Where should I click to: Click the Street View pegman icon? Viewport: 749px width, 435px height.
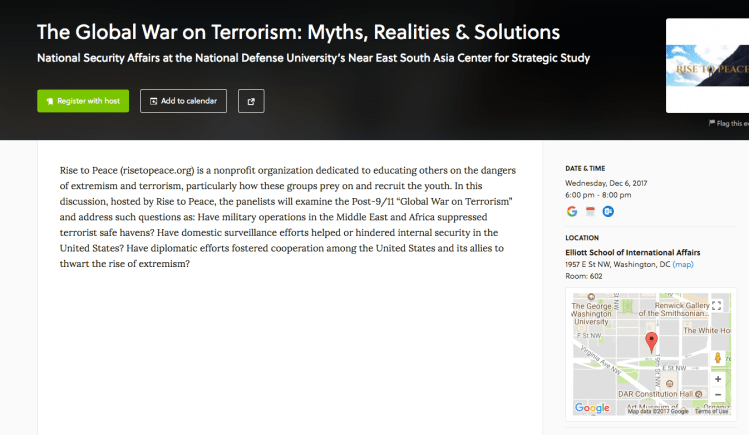coord(718,358)
